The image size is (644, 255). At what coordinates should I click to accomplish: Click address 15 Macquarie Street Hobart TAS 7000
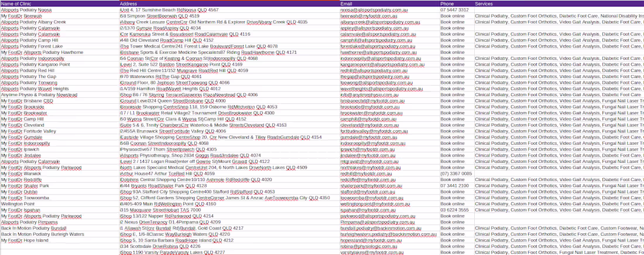point(229,210)
